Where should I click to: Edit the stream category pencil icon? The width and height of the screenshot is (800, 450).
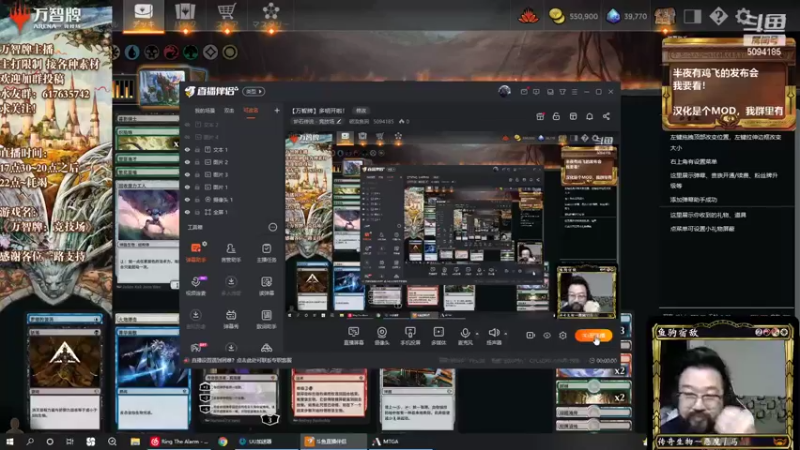click(x=339, y=121)
